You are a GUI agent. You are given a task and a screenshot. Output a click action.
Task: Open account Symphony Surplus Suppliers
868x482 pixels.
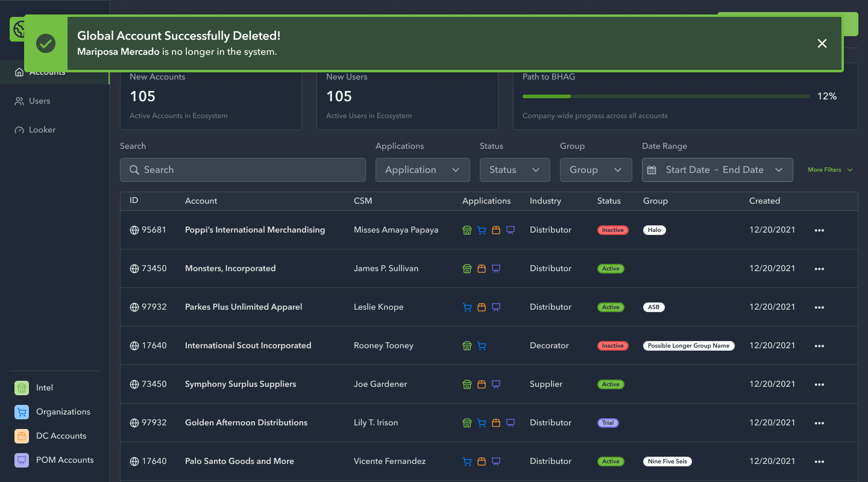tap(241, 384)
